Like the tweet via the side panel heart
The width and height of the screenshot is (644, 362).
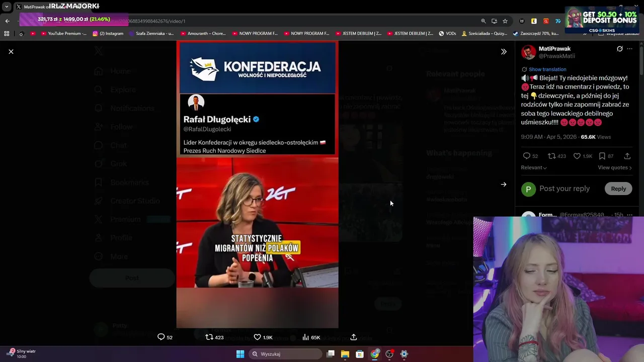[x=577, y=156]
